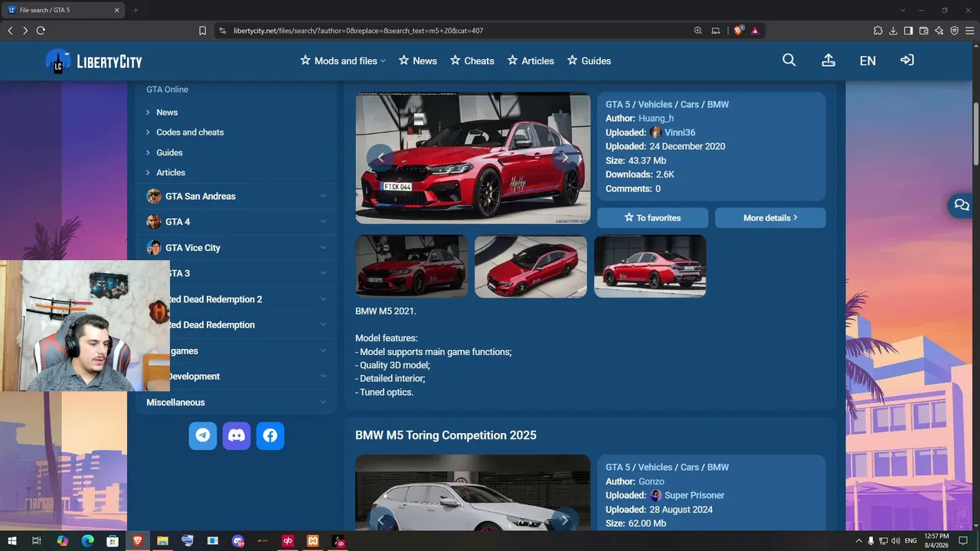Click the install app icon in address bar
Screen dimensions: 980x551
[x=716, y=31]
